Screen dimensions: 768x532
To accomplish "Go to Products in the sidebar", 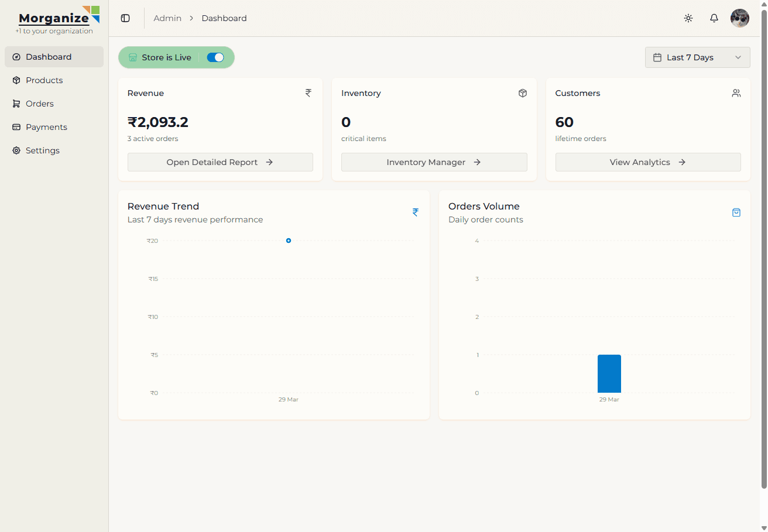I will coord(44,80).
